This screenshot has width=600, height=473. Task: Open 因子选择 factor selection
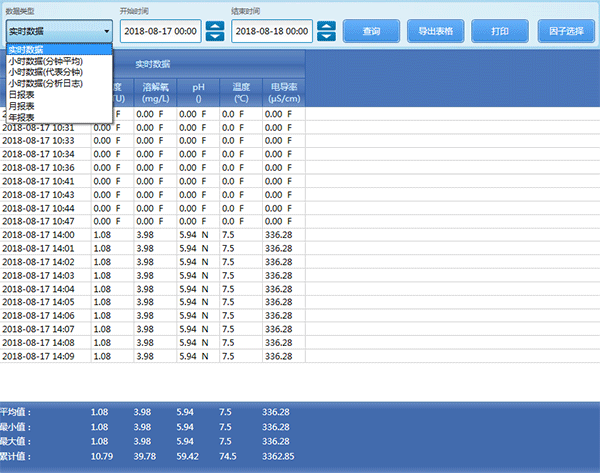[x=566, y=31]
